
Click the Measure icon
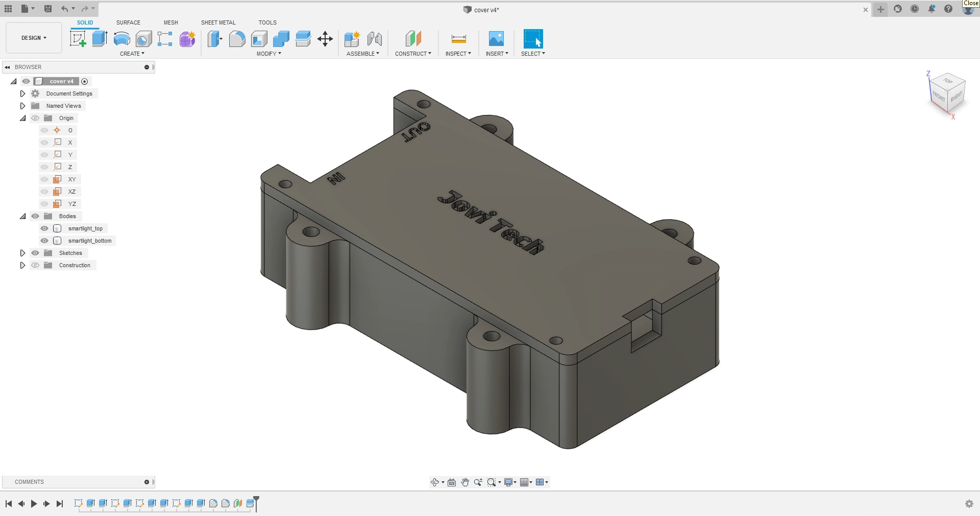point(458,39)
